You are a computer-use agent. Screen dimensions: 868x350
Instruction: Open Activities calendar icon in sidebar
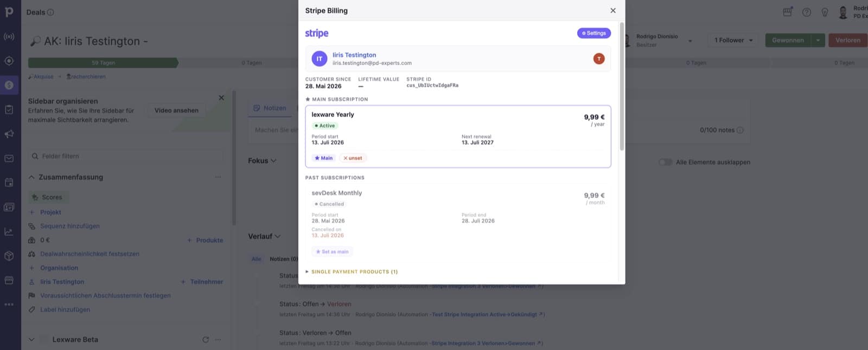[x=9, y=183]
